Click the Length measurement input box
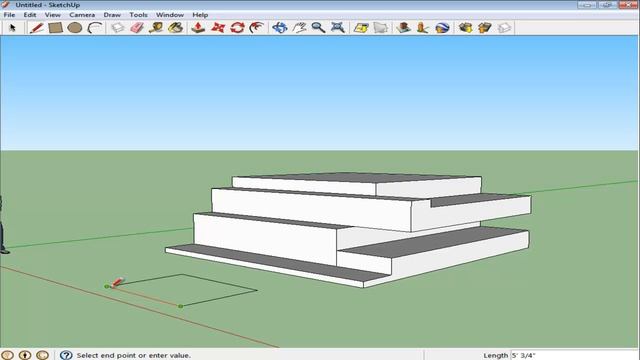The height and width of the screenshot is (360, 640). coord(573,355)
